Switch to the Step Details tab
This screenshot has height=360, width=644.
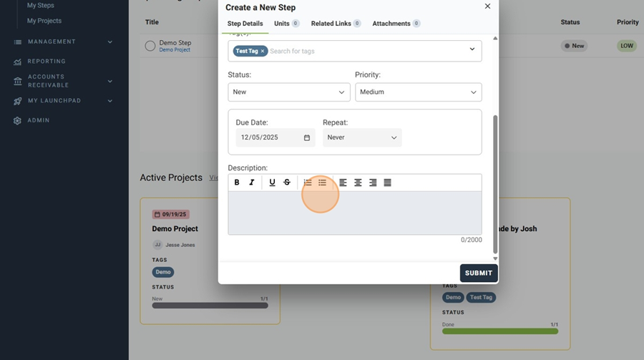click(245, 24)
